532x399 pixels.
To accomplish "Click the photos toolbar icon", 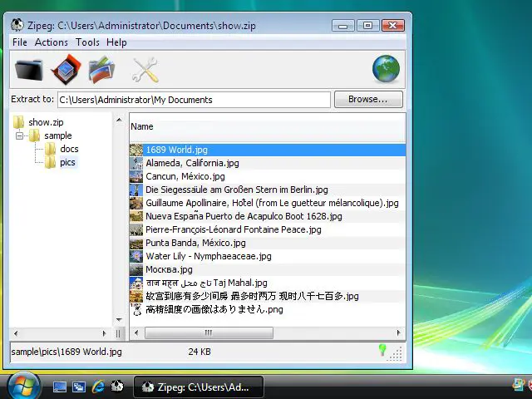I will tap(101, 70).
